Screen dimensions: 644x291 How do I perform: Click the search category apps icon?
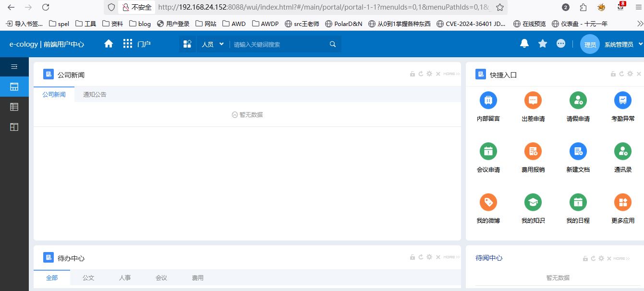coord(187,44)
